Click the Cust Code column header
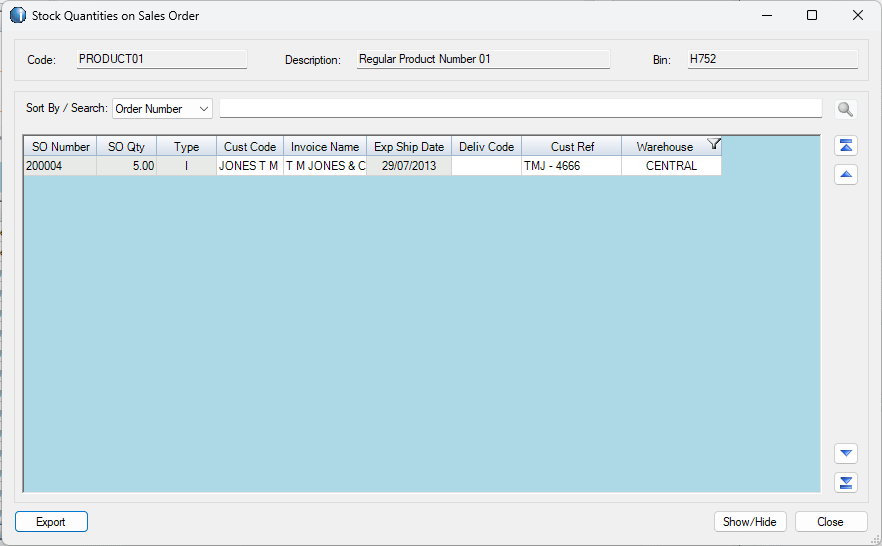This screenshot has width=882, height=546. 250,147
